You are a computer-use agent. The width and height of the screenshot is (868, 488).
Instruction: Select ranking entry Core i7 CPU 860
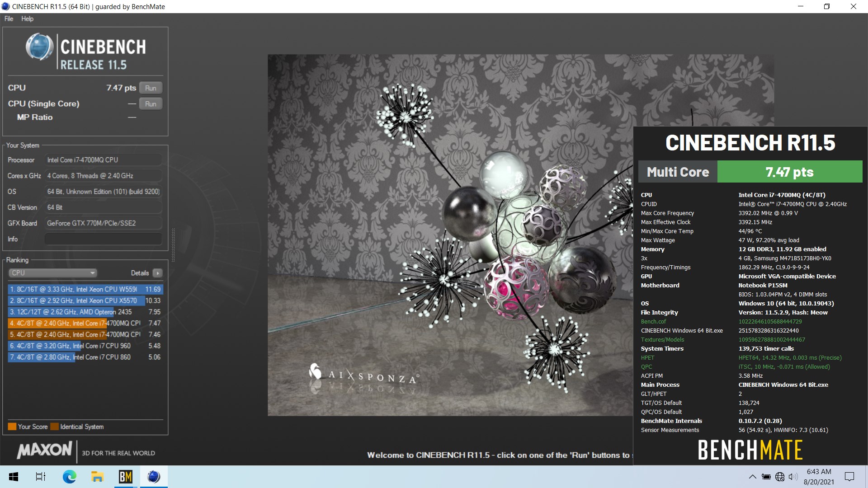(x=85, y=357)
